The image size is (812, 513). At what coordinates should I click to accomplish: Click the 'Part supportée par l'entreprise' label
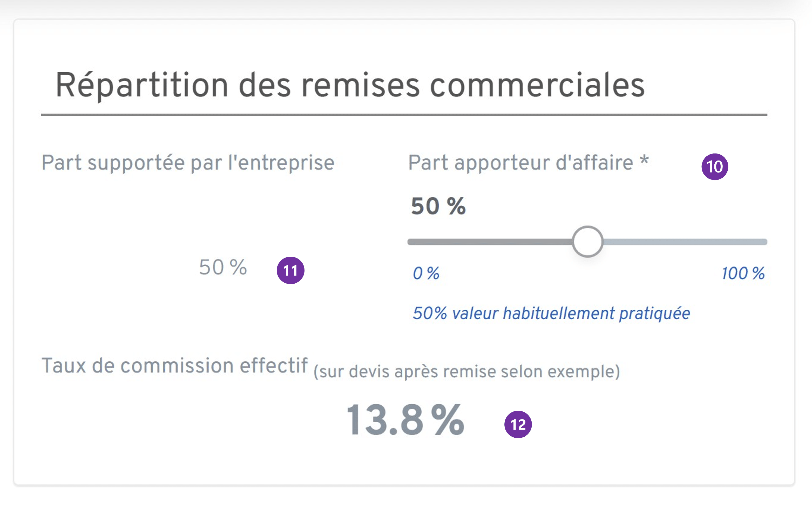[x=187, y=162]
